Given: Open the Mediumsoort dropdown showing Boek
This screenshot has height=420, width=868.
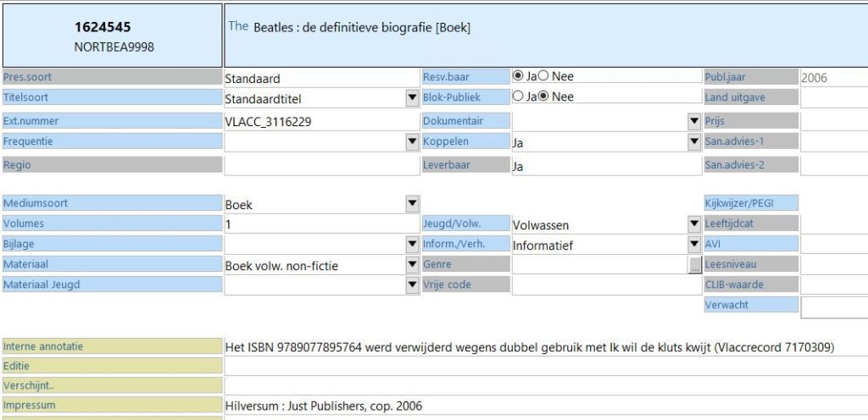Looking at the screenshot, I should (x=412, y=203).
